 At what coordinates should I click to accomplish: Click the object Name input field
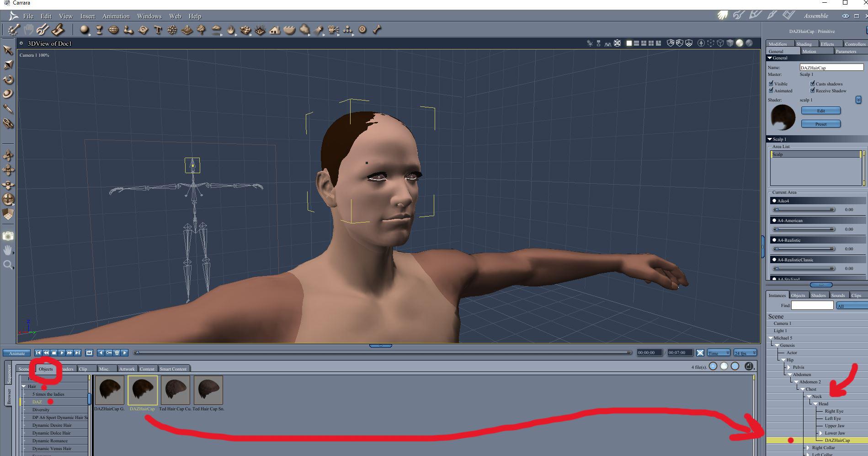(831, 68)
